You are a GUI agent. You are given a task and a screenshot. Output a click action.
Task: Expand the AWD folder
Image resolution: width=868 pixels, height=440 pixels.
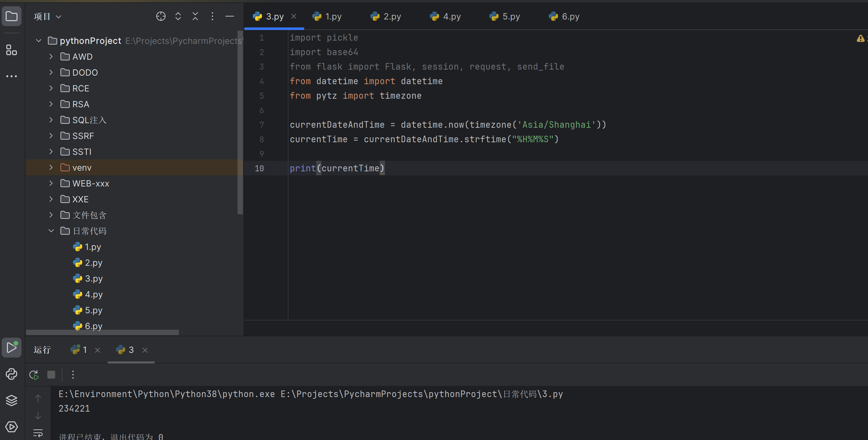pos(51,56)
